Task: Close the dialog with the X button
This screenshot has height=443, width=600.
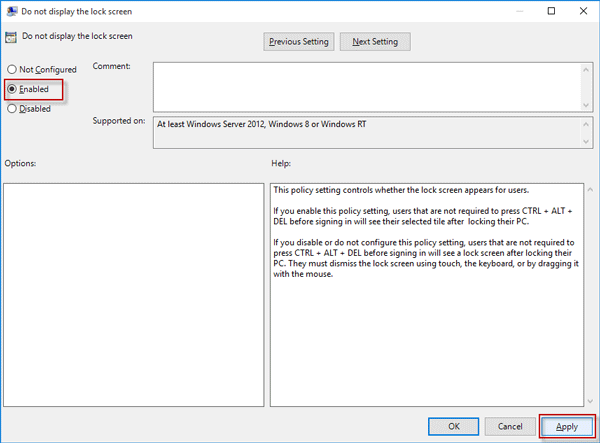Action: [581, 12]
